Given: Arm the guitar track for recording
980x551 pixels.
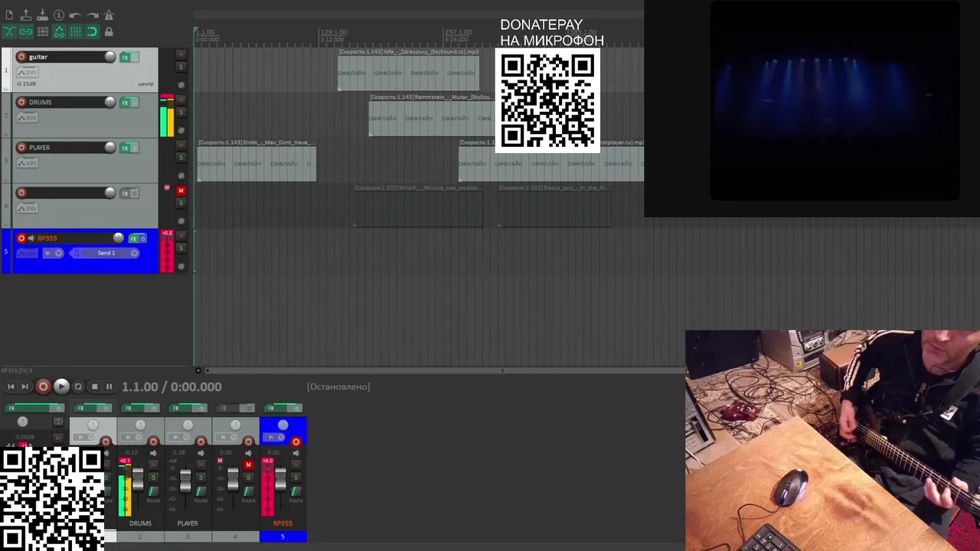Looking at the screenshot, I should [21, 57].
